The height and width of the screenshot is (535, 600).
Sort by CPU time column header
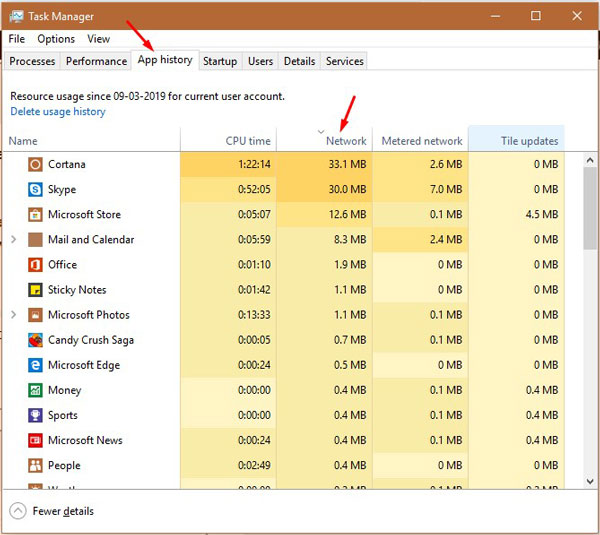(228, 141)
